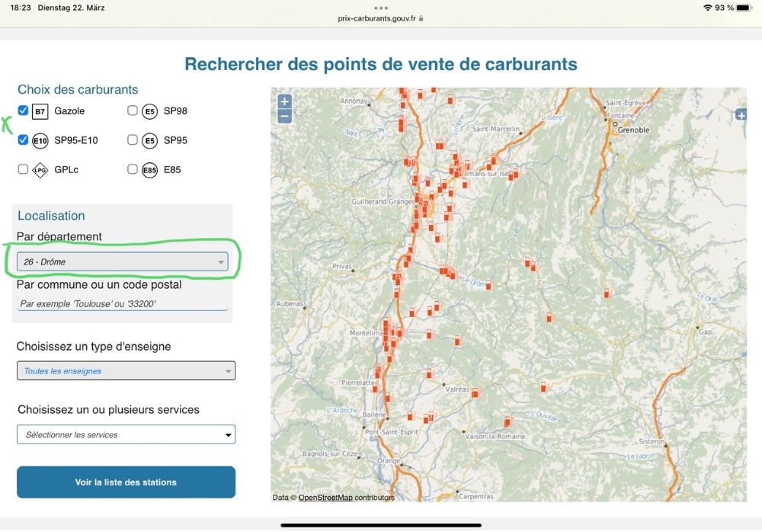762x532 pixels.
Task: Follow the OpenStreetMap attribution link
Action: point(325,498)
